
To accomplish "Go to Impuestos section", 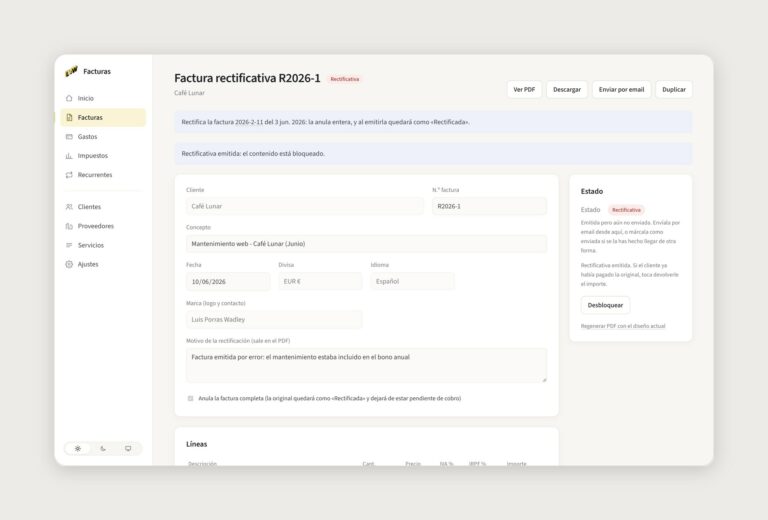I will (103, 156).
